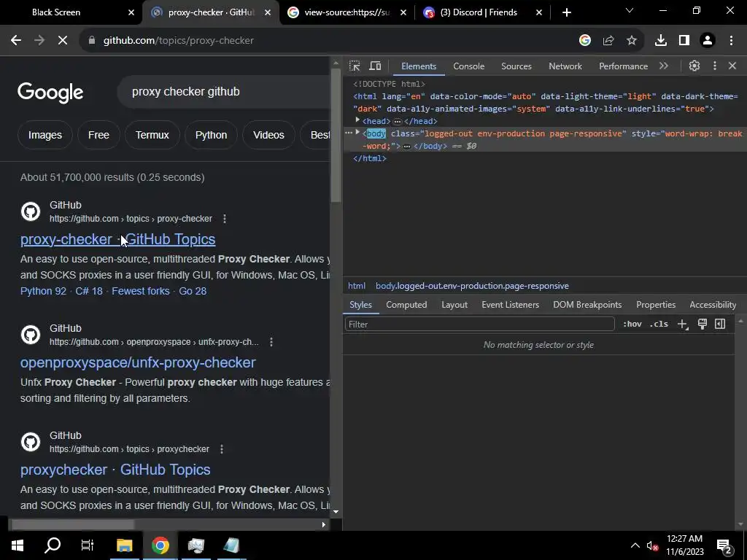
Task: Toggle the device toolbar icon in DevTools
Action: tap(376, 66)
